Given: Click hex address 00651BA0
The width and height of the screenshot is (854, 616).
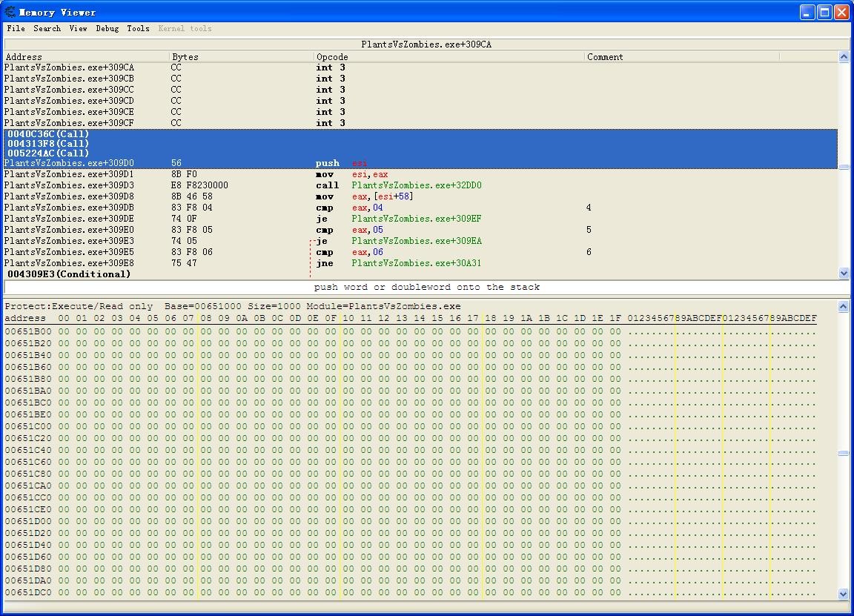Looking at the screenshot, I should point(28,391).
